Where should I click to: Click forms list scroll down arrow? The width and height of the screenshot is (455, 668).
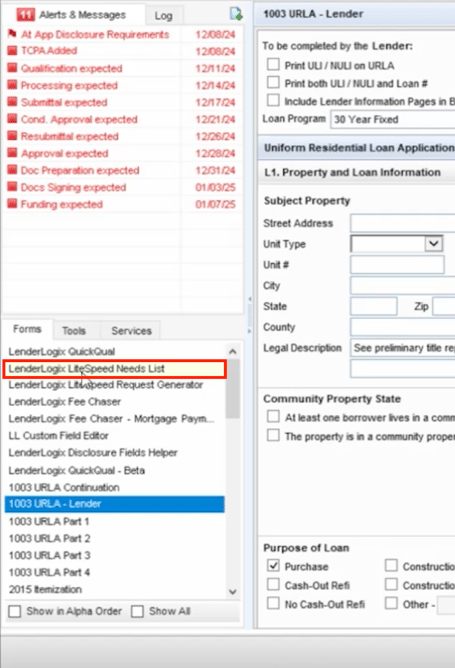click(233, 591)
